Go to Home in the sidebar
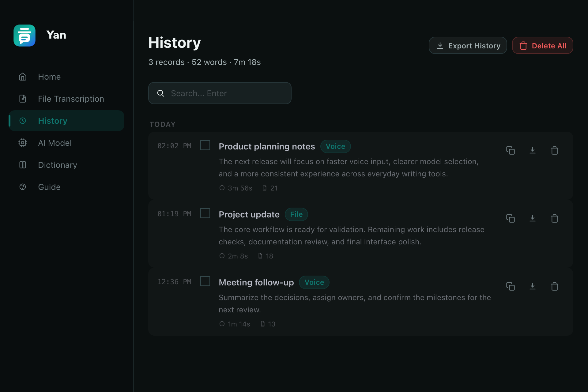The height and width of the screenshot is (392, 588). [x=66, y=77]
